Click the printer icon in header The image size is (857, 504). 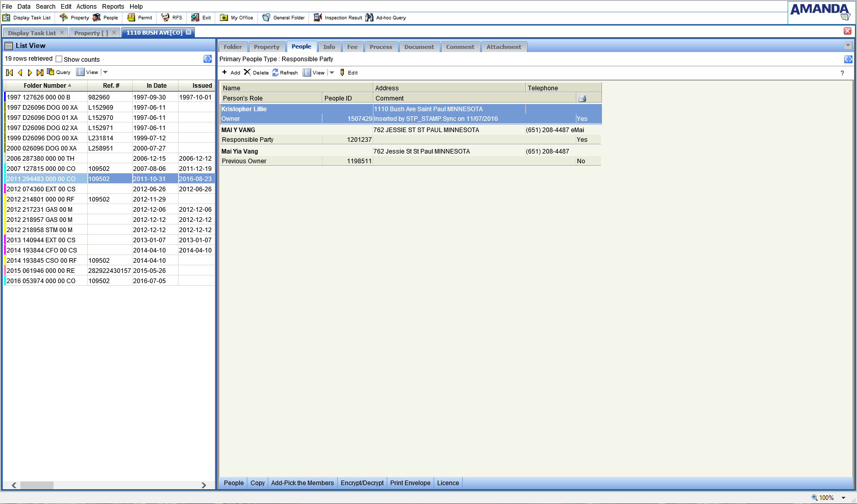582,98
